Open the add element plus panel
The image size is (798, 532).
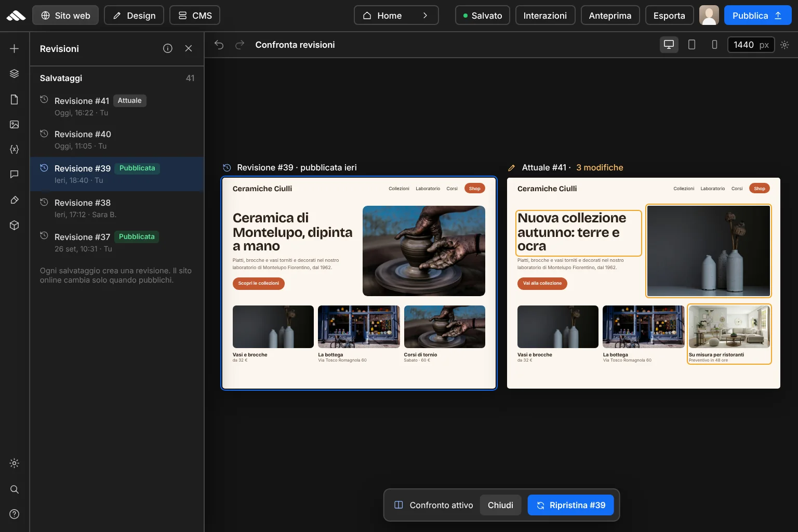click(x=15, y=48)
